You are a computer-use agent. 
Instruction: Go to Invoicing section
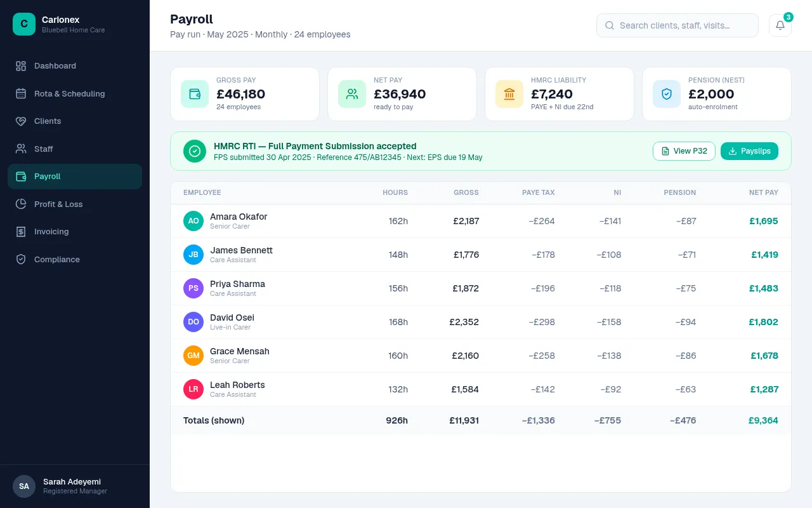75,232
